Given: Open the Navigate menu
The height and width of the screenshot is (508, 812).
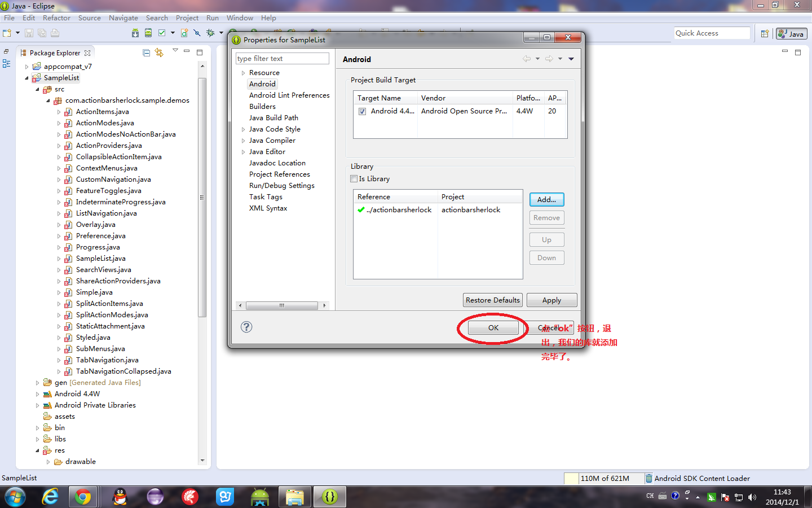Looking at the screenshot, I should (x=123, y=18).
